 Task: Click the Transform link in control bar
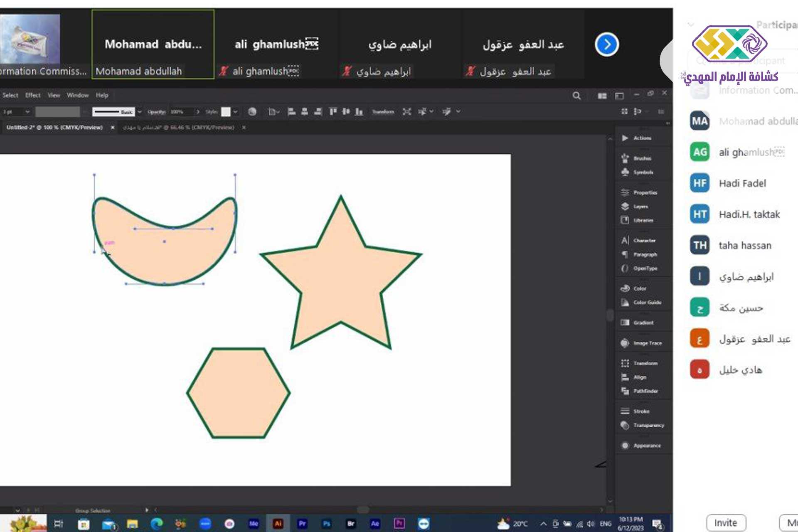383,111
